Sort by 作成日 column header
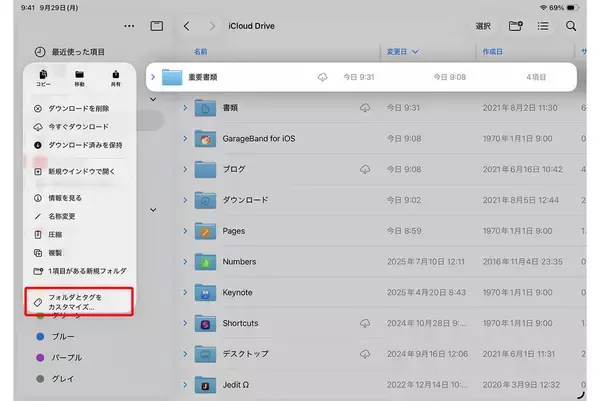The width and height of the screenshot is (600, 401). 492,52
